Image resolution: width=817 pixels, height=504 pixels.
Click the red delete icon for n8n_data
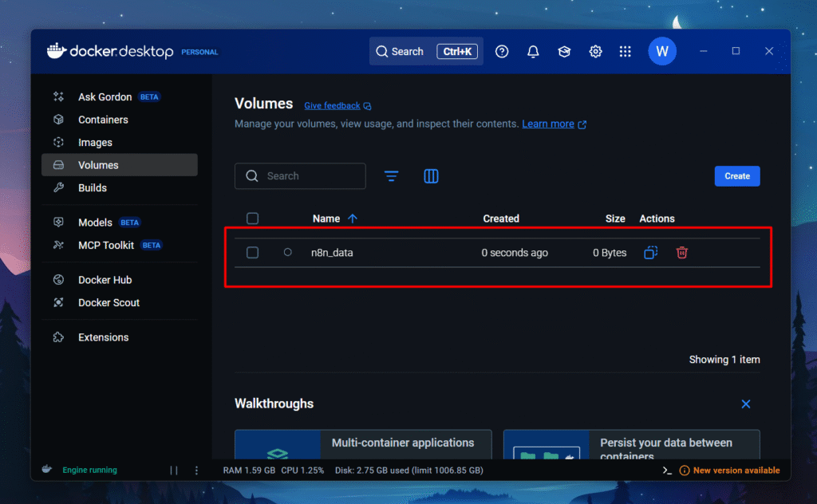pos(682,253)
